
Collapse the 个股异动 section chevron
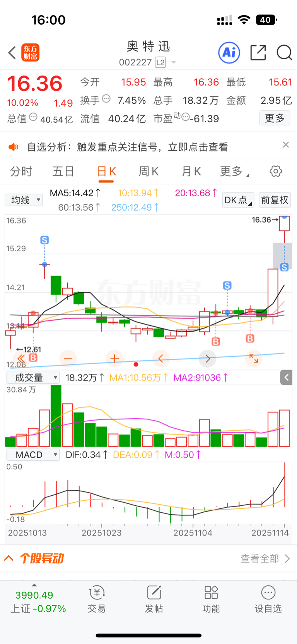click(9, 558)
